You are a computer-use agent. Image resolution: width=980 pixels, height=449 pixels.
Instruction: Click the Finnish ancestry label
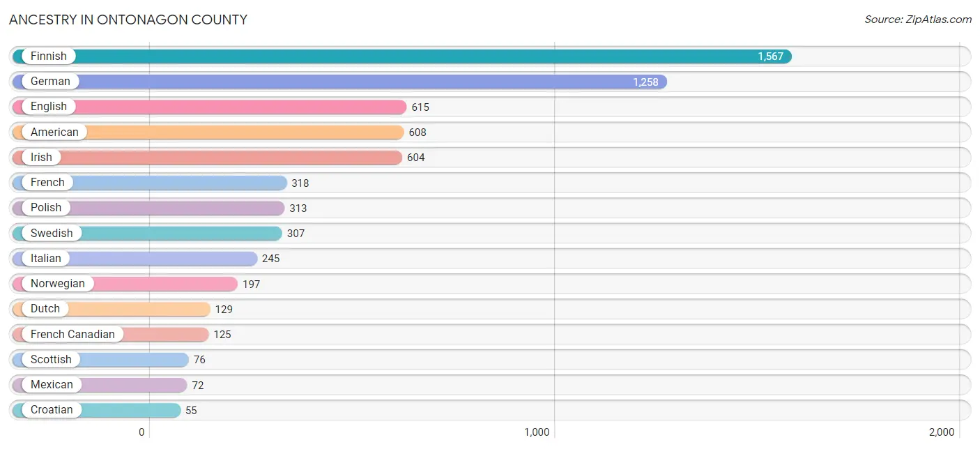tap(49, 56)
